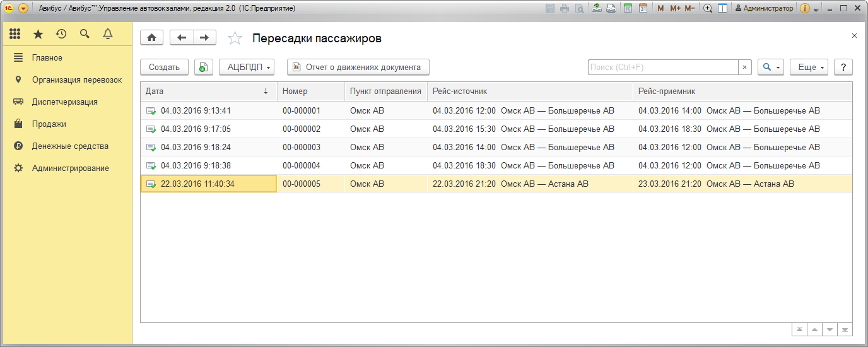Open the search options dropdown

coord(770,68)
